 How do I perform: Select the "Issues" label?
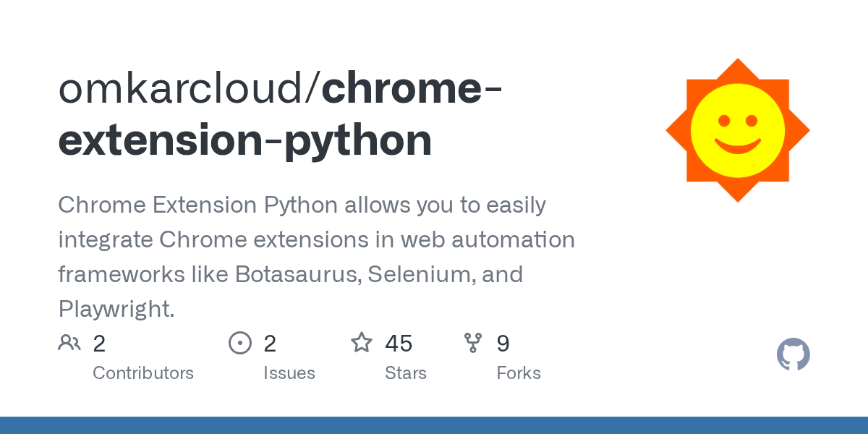click(289, 373)
